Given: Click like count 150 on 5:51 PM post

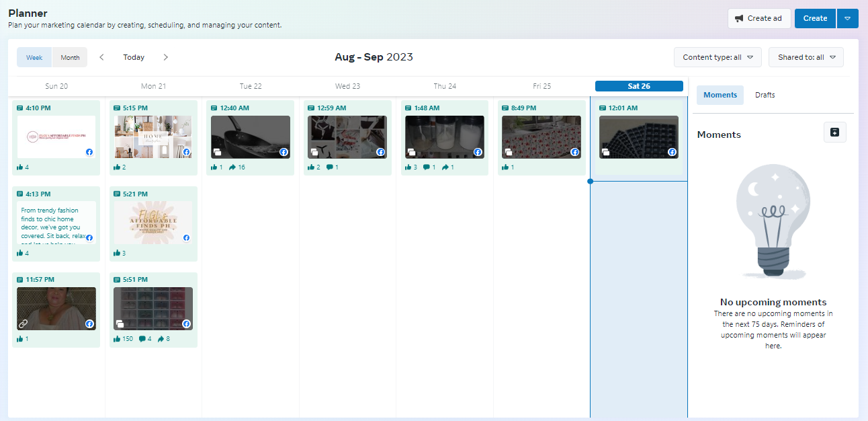Looking at the screenshot, I should pyautogui.click(x=124, y=339).
